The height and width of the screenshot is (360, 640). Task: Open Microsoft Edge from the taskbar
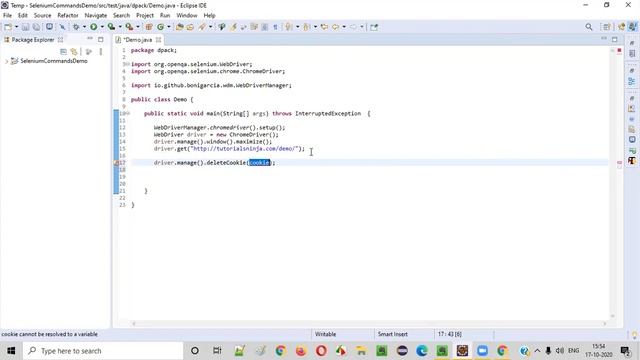click(422, 351)
